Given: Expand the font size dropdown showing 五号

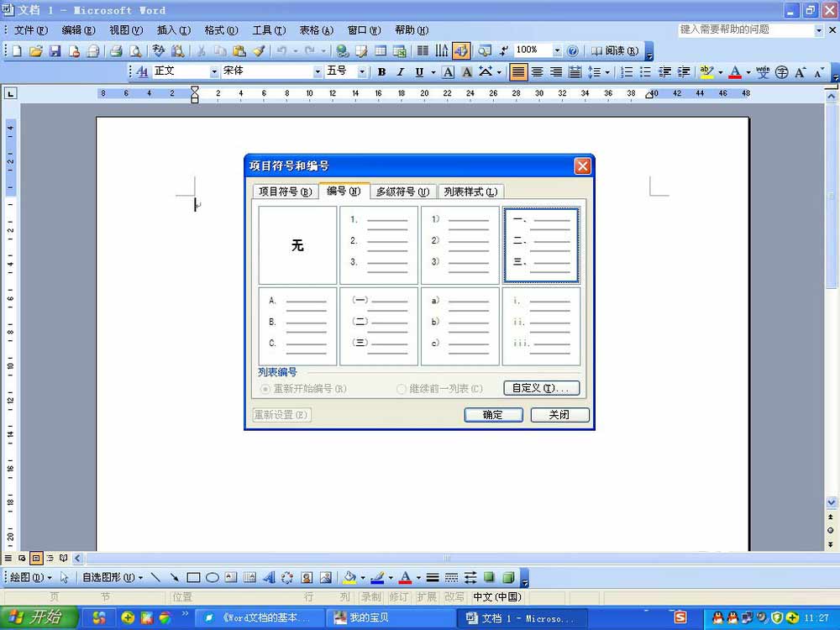Looking at the screenshot, I should pos(362,72).
